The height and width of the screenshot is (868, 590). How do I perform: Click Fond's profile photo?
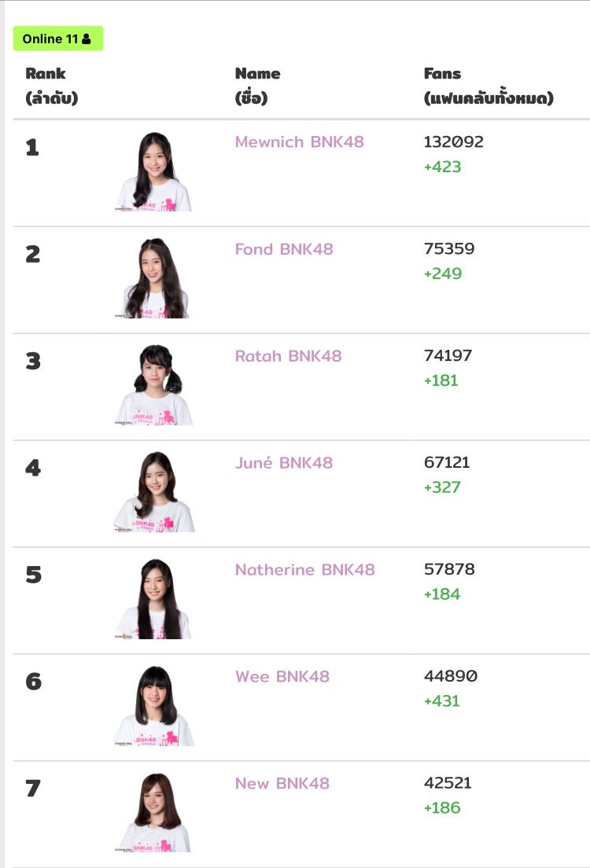click(154, 278)
